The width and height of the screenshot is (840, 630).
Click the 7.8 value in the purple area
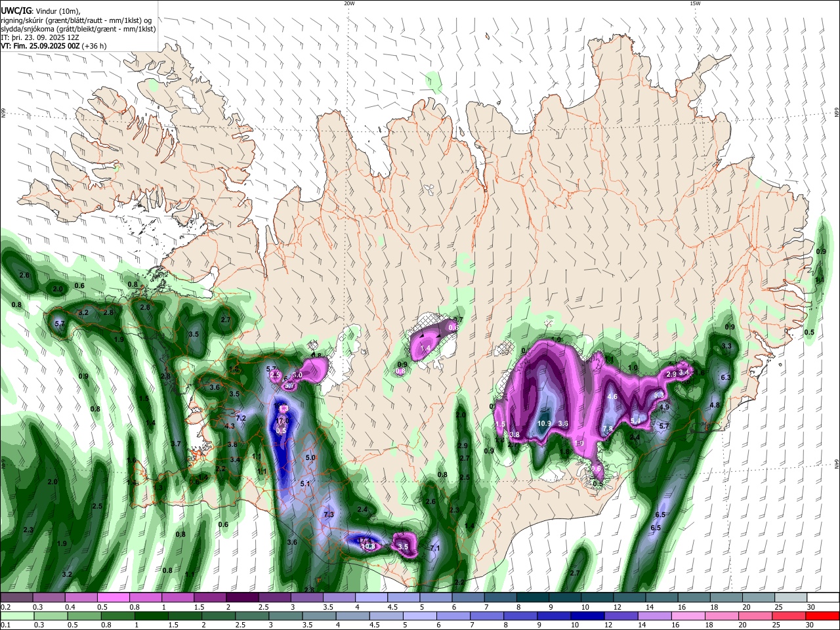coord(608,429)
